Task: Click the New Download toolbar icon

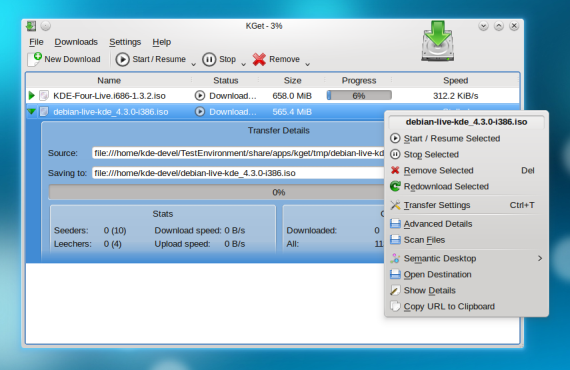Action: coord(35,59)
